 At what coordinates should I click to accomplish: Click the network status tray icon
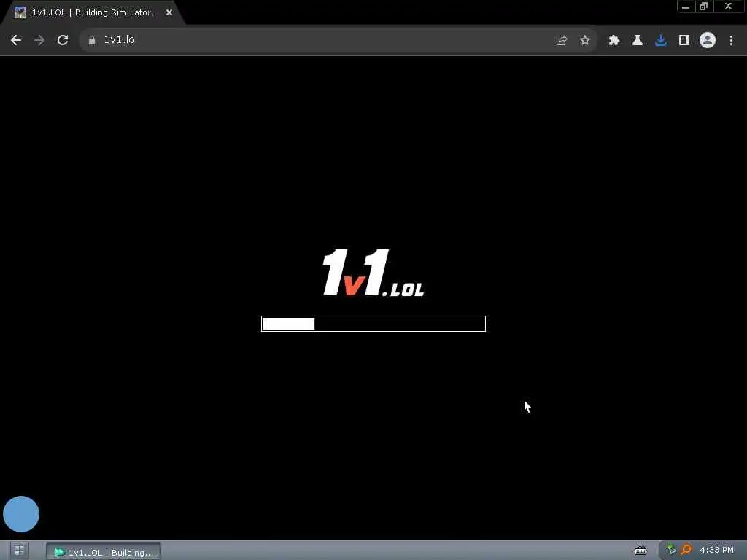tap(671, 550)
